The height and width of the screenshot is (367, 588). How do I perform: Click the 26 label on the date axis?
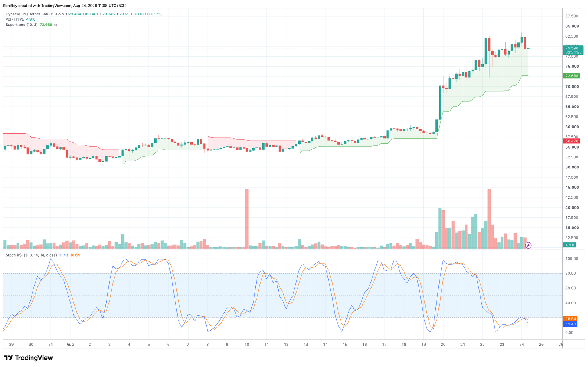(x=560, y=345)
